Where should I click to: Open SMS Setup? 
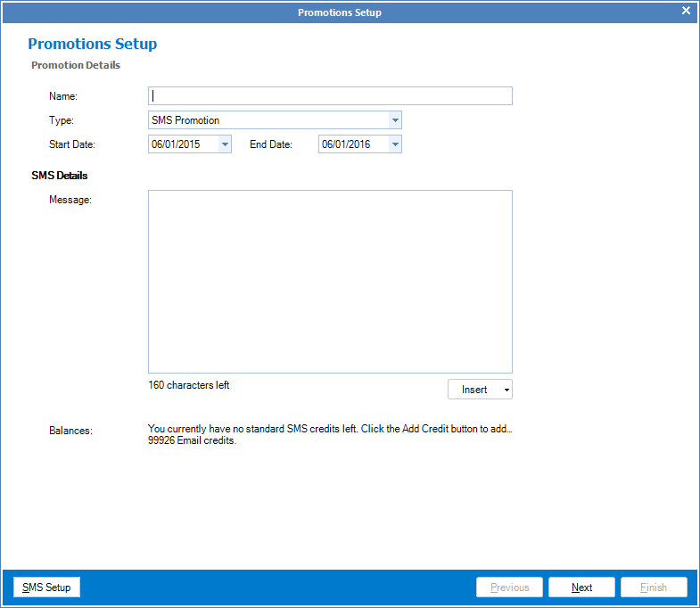point(46,587)
